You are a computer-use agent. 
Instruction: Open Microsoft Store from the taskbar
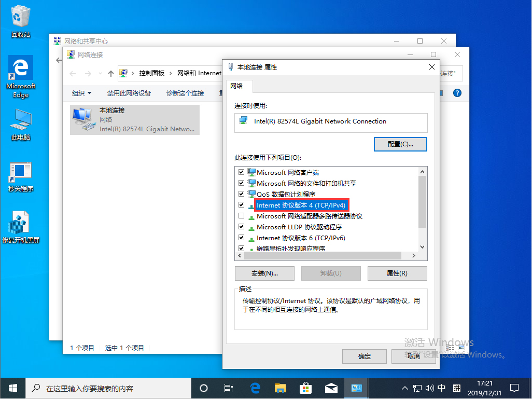(305, 388)
